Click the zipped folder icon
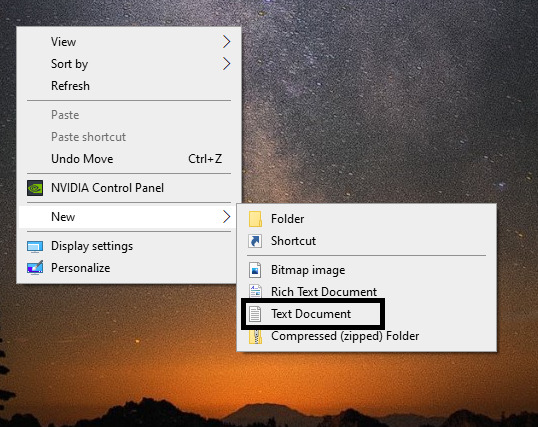This screenshot has height=427, width=538. pyautogui.click(x=255, y=336)
